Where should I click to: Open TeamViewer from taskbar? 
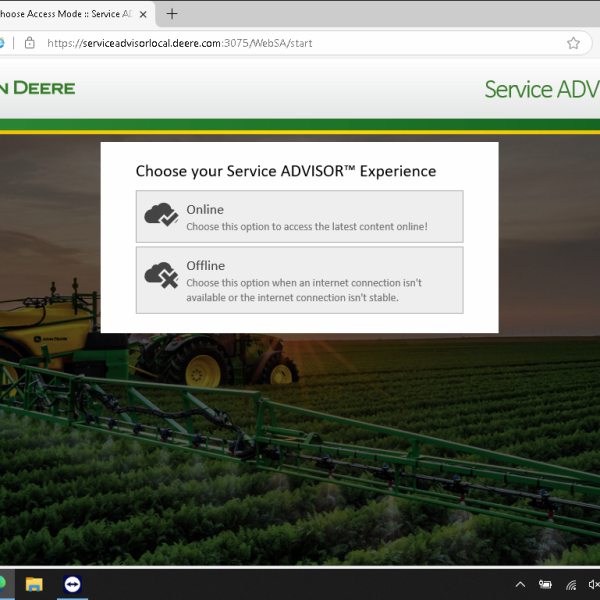click(x=72, y=585)
